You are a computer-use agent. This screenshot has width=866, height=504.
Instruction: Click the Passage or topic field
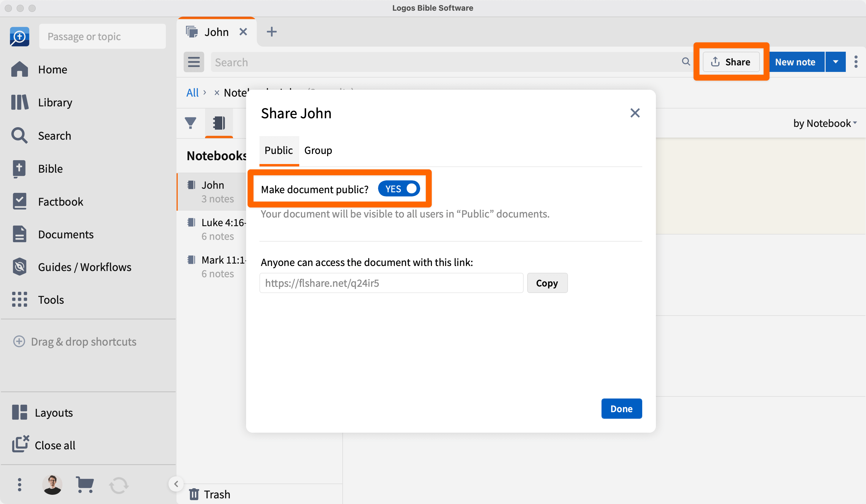pyautogui.click(x=103, y=37)
